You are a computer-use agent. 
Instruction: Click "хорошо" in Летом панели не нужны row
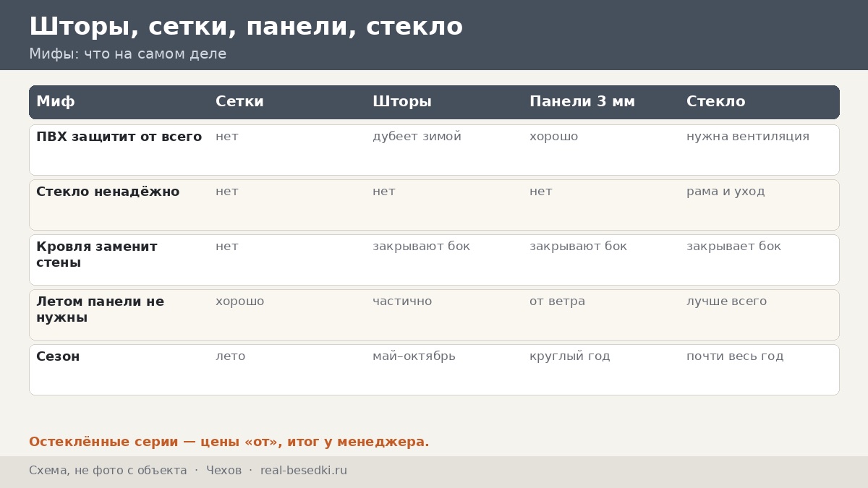[239, 301]
